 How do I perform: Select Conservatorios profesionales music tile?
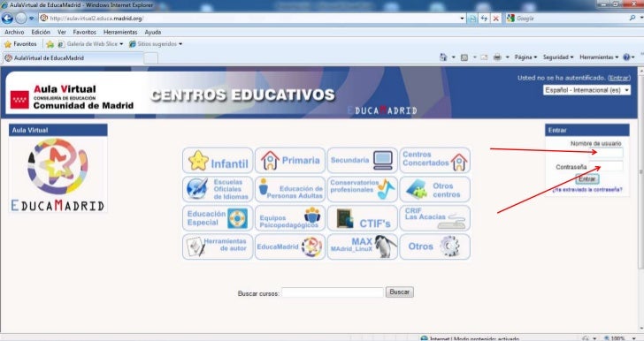point(363,189)
